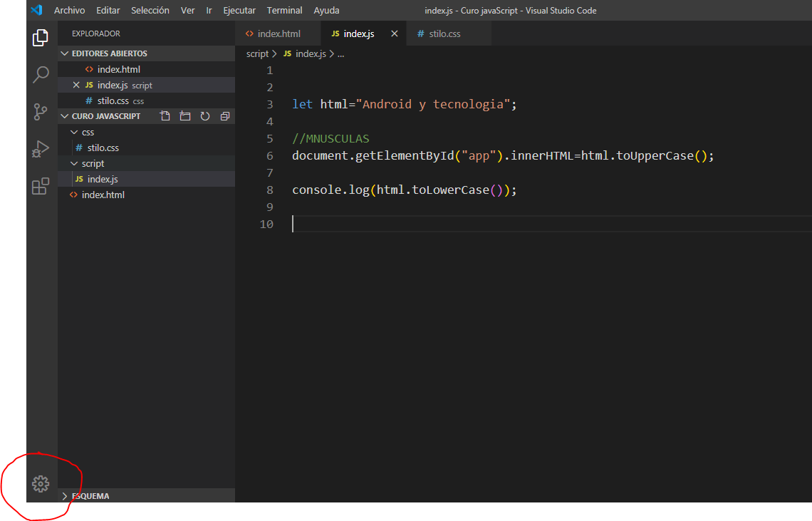Click line number 8 in gutter

click(x=270, y=190)
